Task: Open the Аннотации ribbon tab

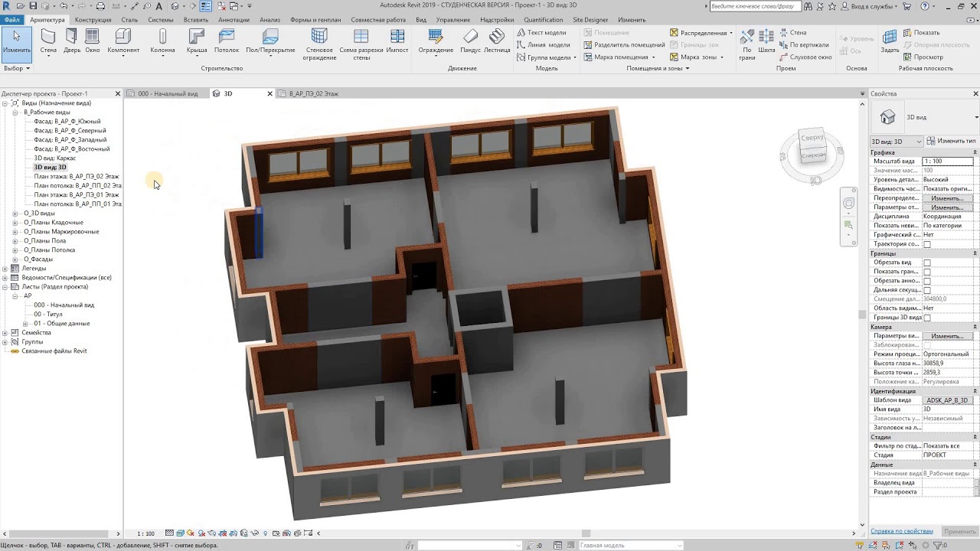Action: pyautogui.click(x=234, y=19)
